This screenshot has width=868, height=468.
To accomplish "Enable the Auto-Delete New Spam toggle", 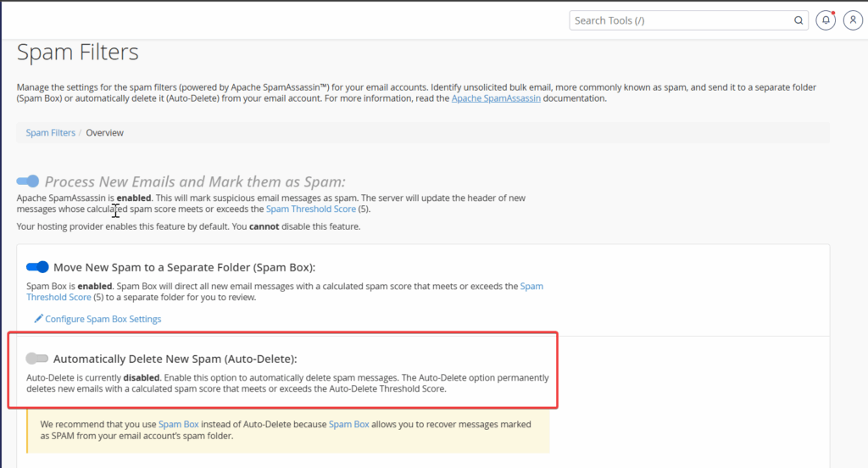I will pyautogui.click(x=37, y=359).
